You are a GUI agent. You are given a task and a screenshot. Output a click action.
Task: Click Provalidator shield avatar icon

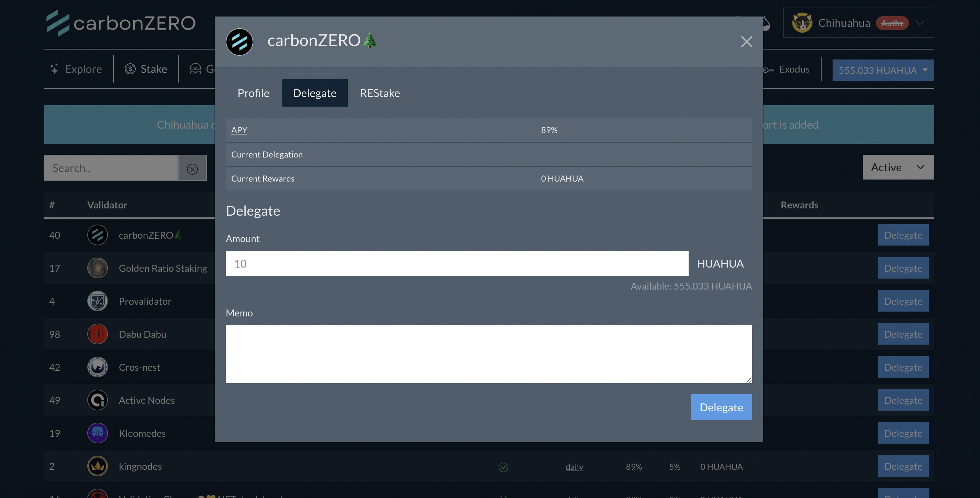point(97,301)
